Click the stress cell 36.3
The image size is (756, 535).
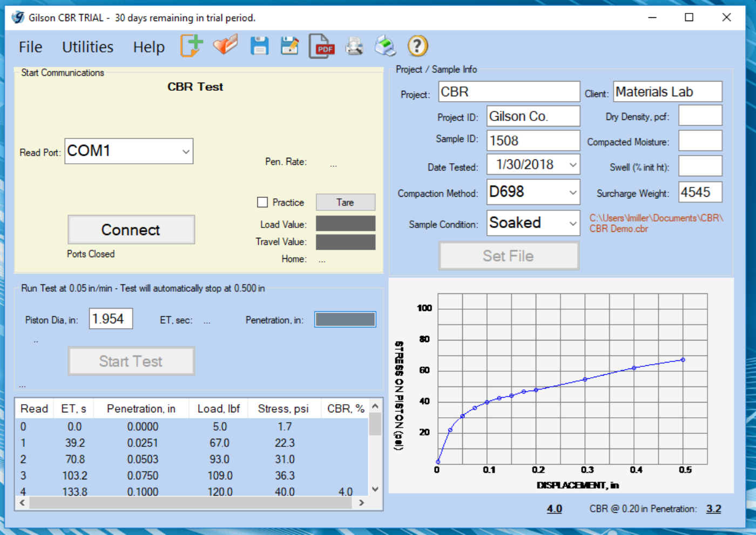tap(285, 476)
